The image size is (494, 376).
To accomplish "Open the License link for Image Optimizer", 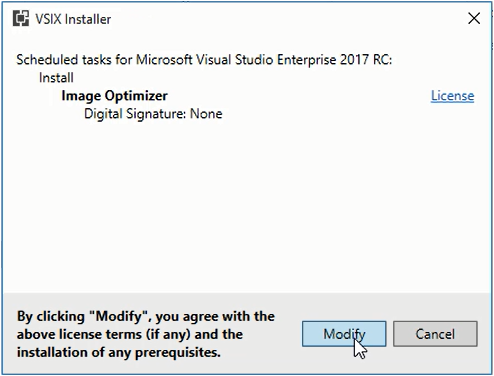I will coord(452,96).
